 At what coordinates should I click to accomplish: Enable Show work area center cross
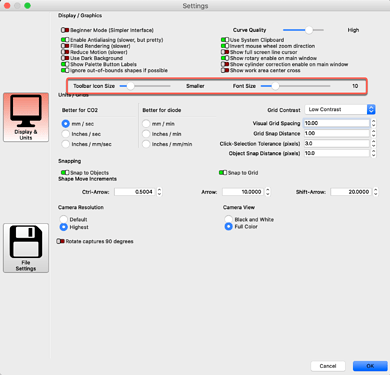(225, 70)
